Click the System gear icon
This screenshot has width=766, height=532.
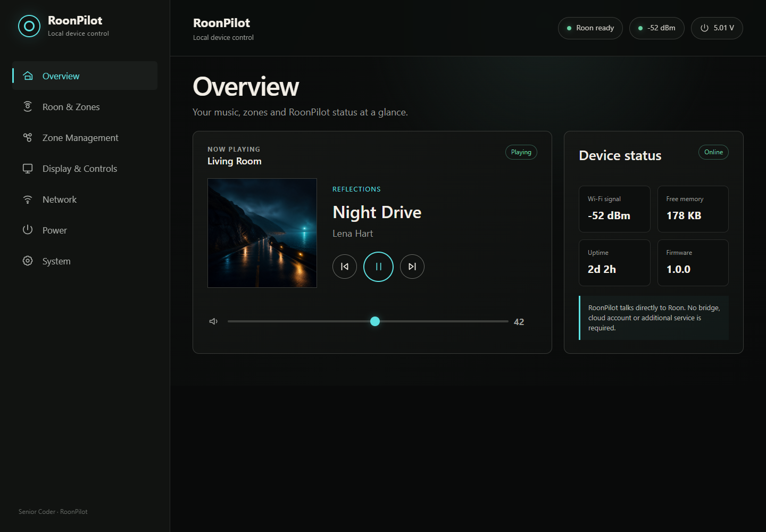(x=28, y=261)
